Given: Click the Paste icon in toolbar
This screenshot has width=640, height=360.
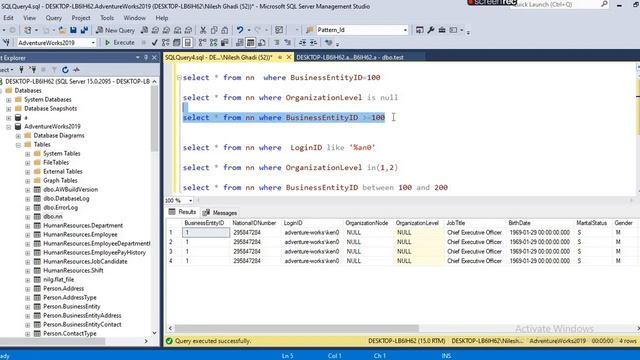Looking at the screenshot, I should pyautogui.click(x=224, y=30).
